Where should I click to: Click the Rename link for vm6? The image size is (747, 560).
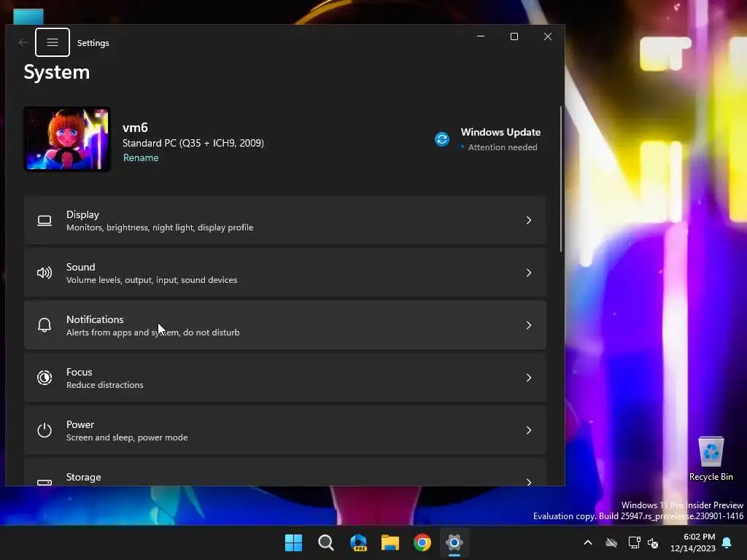(141, 157)
